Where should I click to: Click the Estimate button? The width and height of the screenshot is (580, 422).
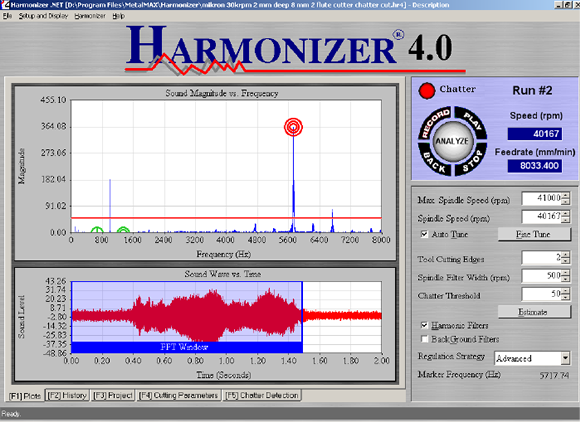coord(534,312)
